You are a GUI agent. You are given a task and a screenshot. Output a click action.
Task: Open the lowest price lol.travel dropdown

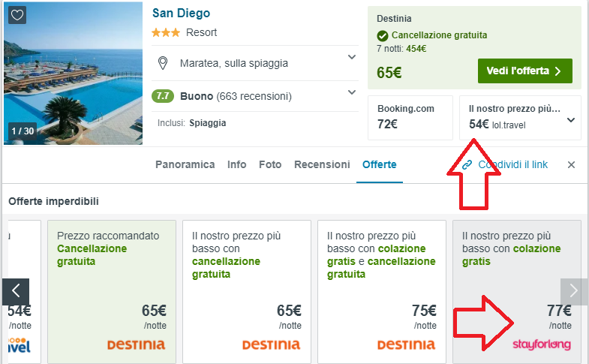(x=571, y=119)
